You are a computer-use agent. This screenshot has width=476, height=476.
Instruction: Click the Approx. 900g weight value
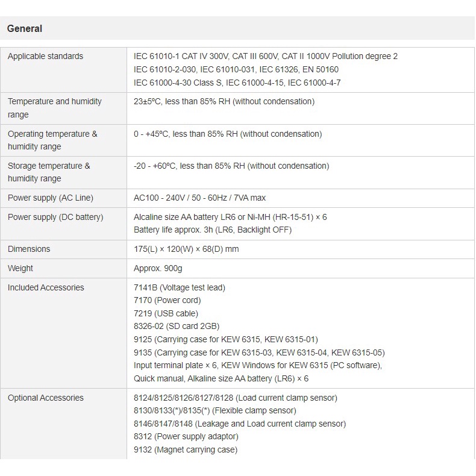tap(158, 268)
